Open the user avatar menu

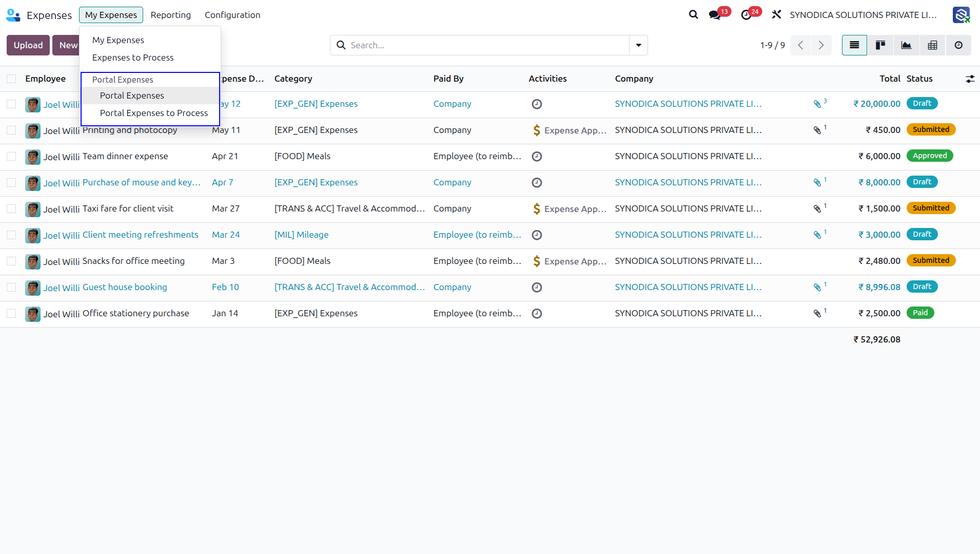(x=961, y=15)
